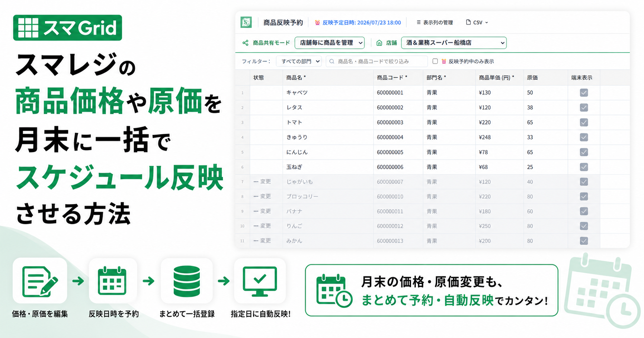Toggle 端末表示 checkbox for みかん
This screenshot has height=338, width=644.
[x=584, y=241]
